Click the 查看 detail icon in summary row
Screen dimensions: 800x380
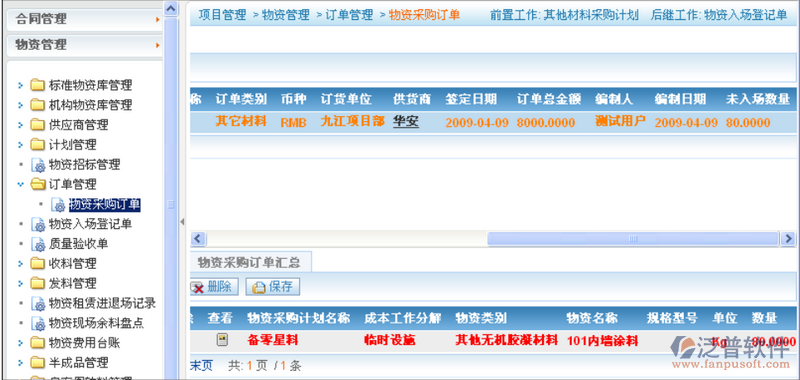pyautogui.click(x=222, y=340)
